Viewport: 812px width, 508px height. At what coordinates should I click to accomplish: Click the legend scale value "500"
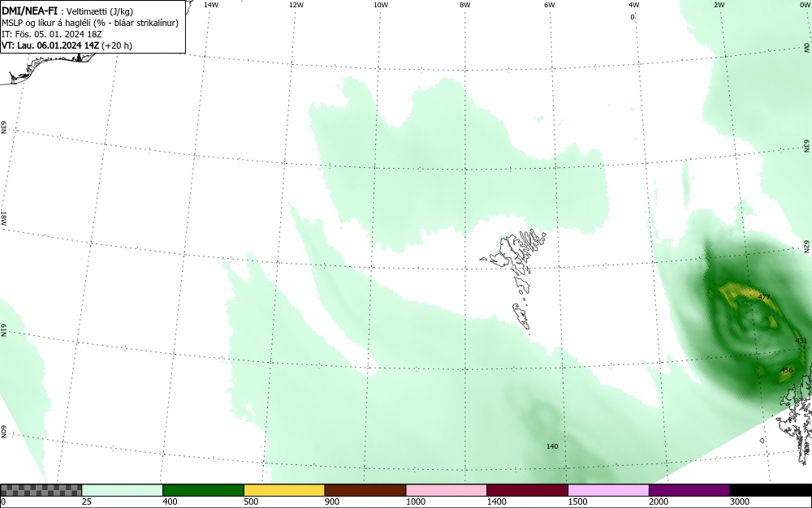coord(251,502)
